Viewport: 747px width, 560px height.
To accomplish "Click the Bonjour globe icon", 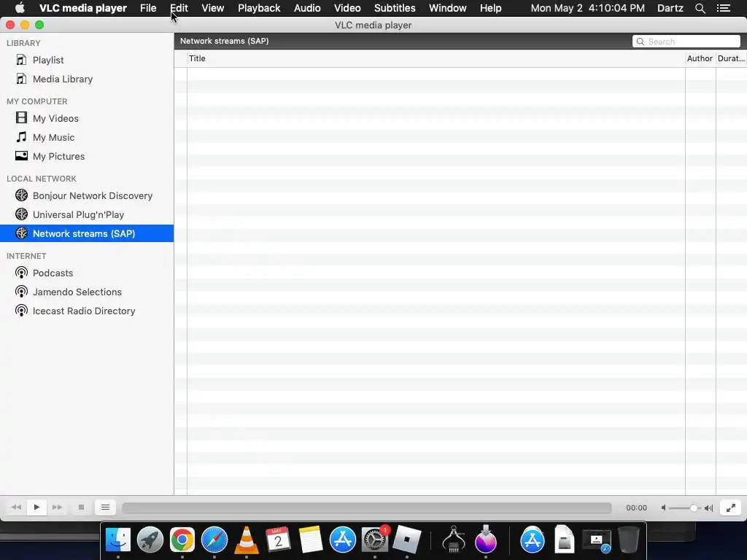I will click(21, 195).
